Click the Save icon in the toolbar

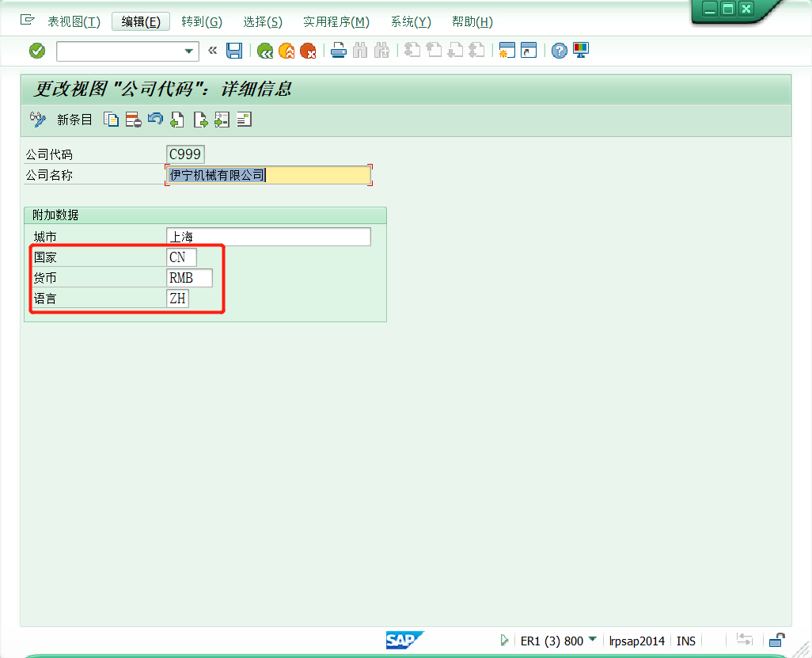(x=233, y=50)
